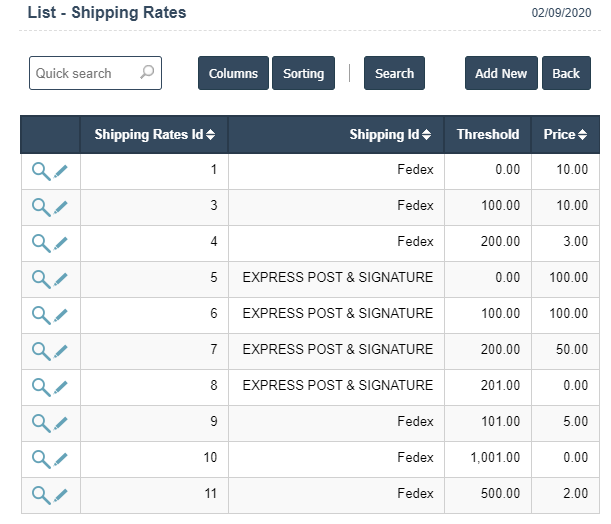View the rate Id 8 record details
This screenshot has height=524, width=611.
point(40,387)
